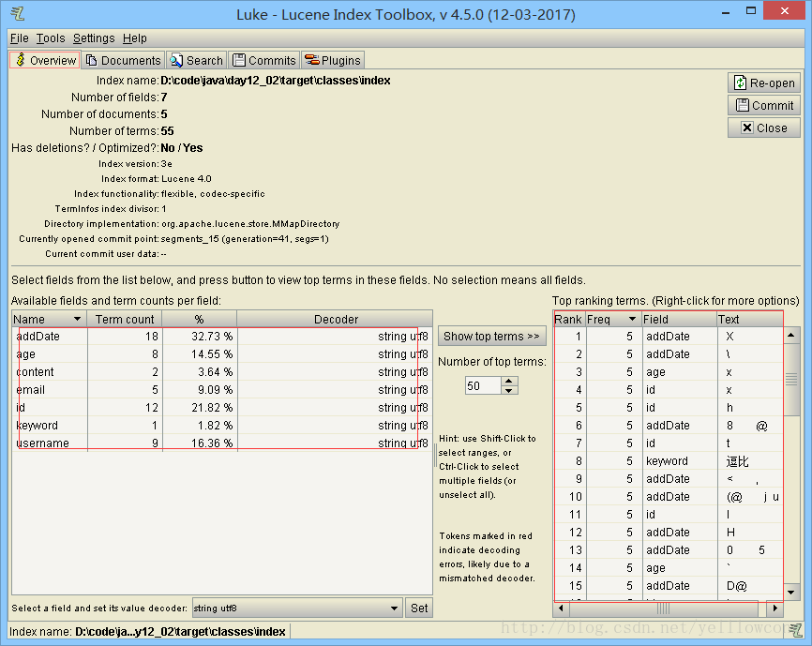The width and height of the screenshot is (812, 646).
Task: Click the 21.82 % cell for id
Action: pos(200,407)
